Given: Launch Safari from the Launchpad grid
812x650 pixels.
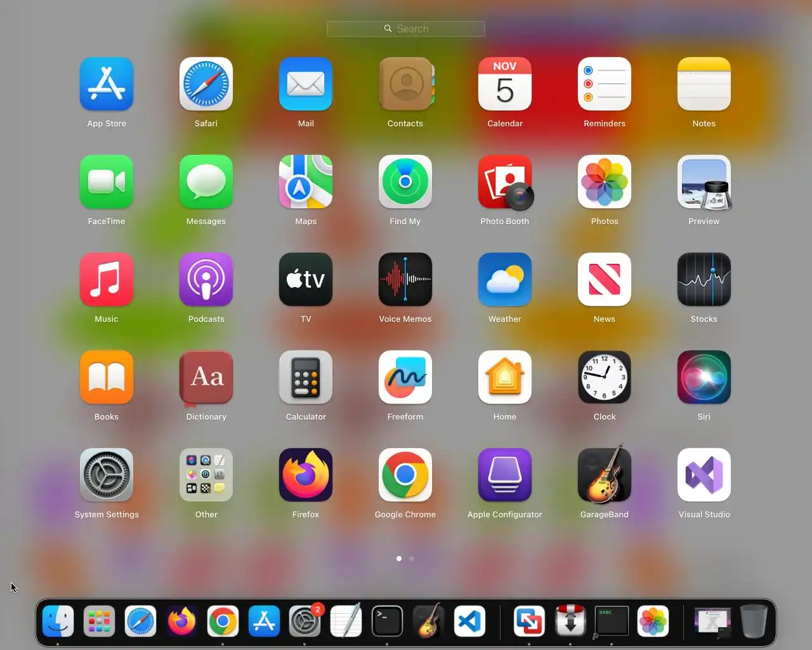Looking at the screenshot, I should click(206, 84).
